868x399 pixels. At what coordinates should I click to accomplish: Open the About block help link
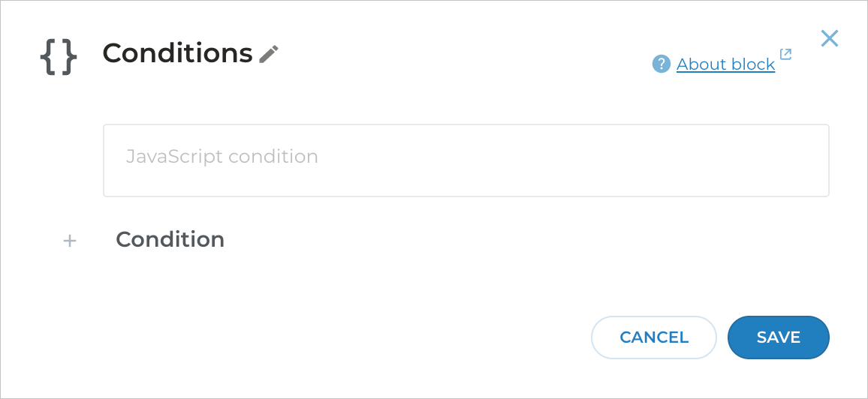(725, 64)
